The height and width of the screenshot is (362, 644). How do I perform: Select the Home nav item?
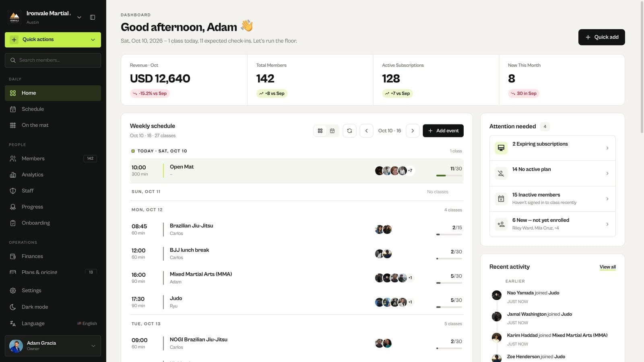(x=53, y=93)
